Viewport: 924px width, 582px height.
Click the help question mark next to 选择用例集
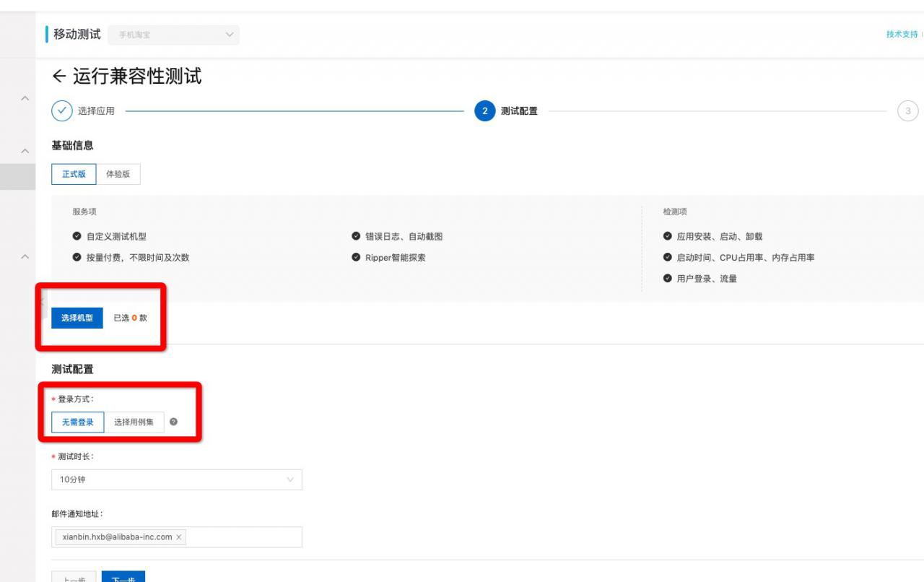pos(173,422)
